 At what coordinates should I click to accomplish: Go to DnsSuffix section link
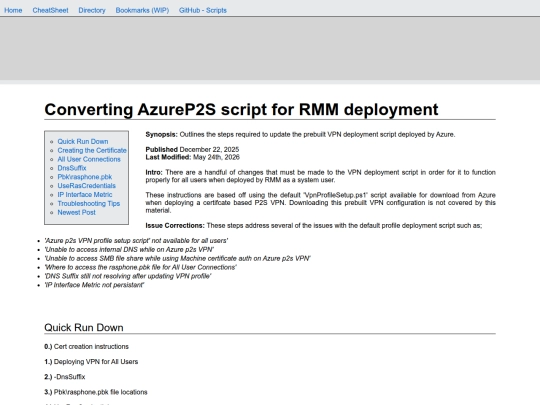point(72,168)
